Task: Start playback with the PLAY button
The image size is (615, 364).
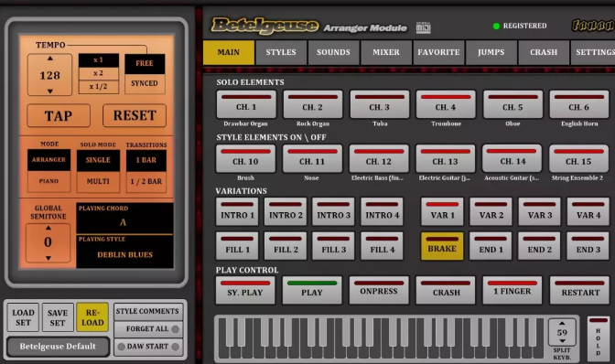Action: tap(312, 290)
